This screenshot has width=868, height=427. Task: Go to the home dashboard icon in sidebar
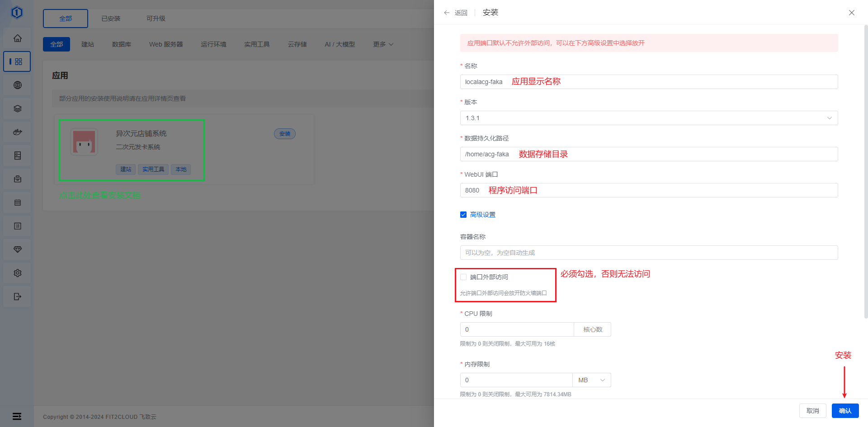[18, 38]
